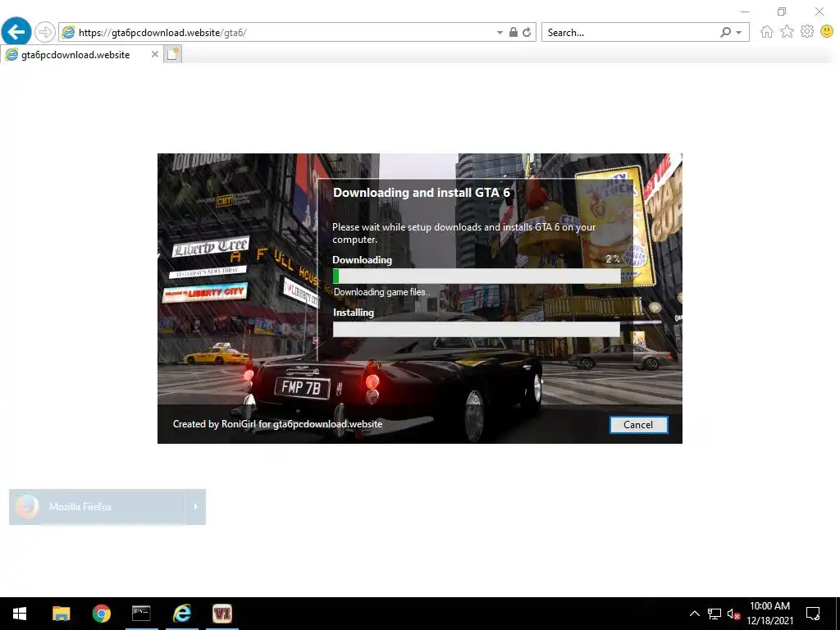Select the gta6pcdownload.website tab

click(80, 55)
